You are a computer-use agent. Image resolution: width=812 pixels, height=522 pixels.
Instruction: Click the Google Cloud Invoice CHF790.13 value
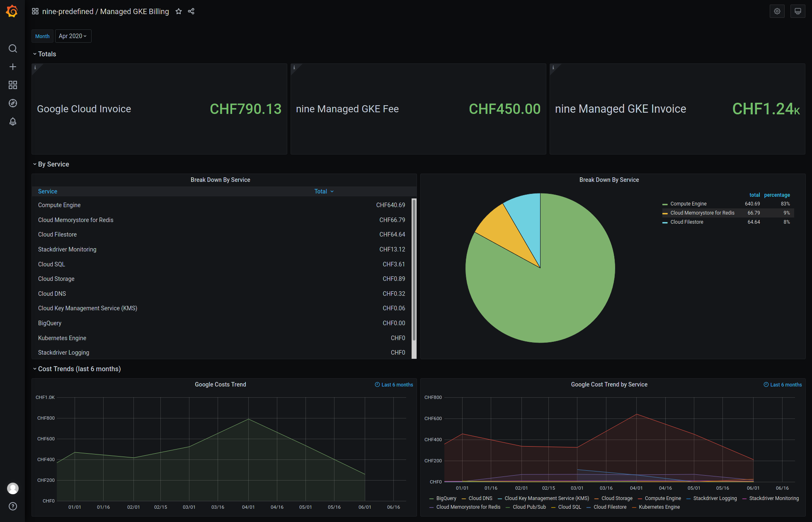(x=245, y=109)
